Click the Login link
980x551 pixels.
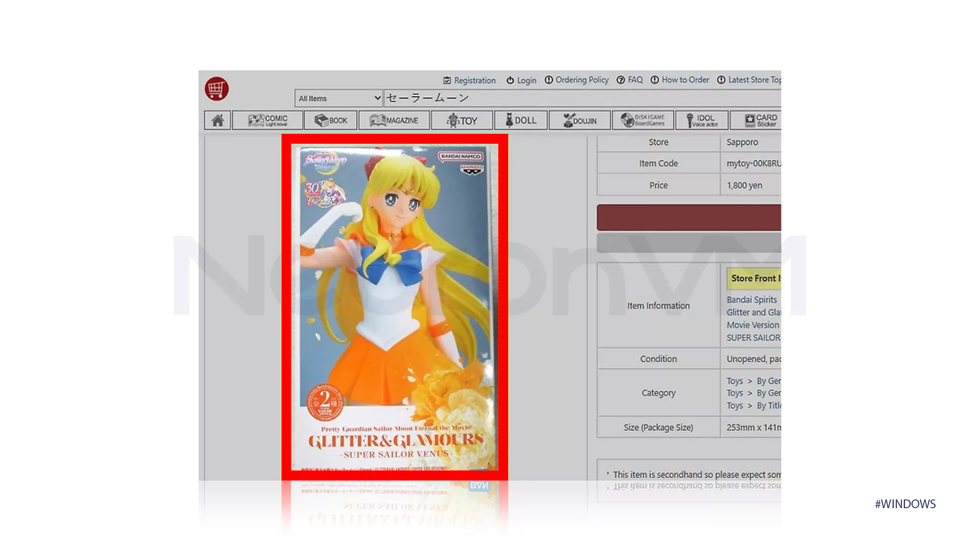(x=526, y=80)
